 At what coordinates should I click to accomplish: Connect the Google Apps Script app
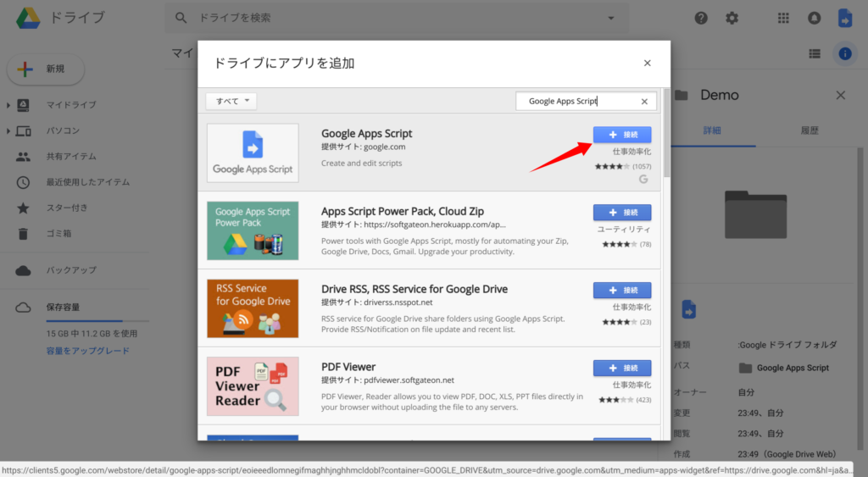coord(621,135)
